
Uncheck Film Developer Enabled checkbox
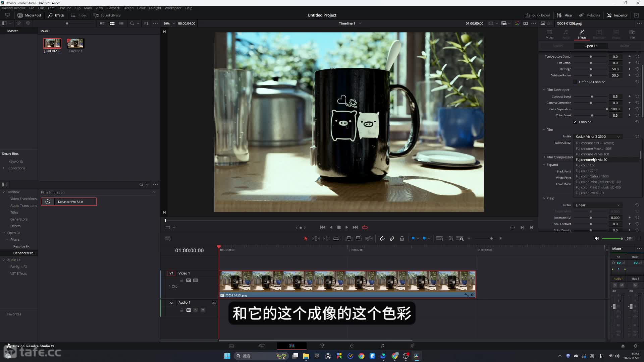[575, 122]
